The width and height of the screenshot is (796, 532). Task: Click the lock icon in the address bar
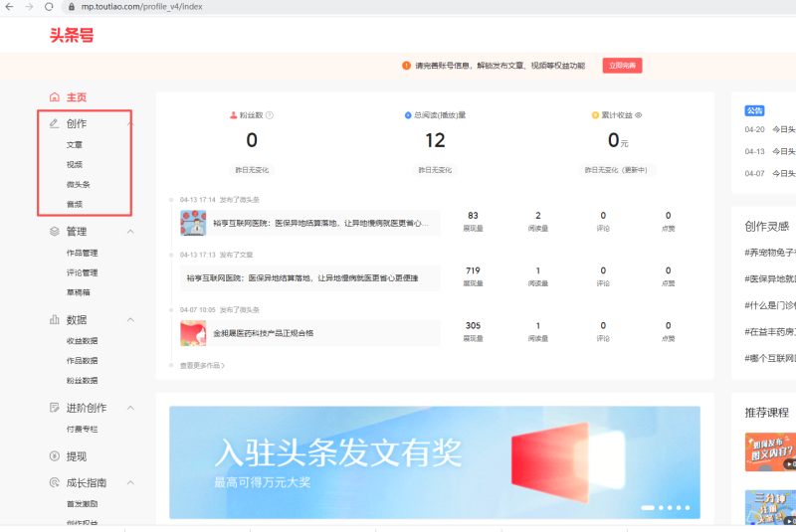[x=72, y=7]
